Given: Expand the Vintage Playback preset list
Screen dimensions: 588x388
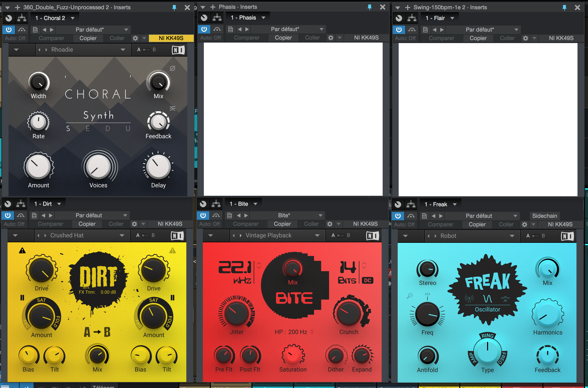Looking at the screenshot, I should click(317, 236).
